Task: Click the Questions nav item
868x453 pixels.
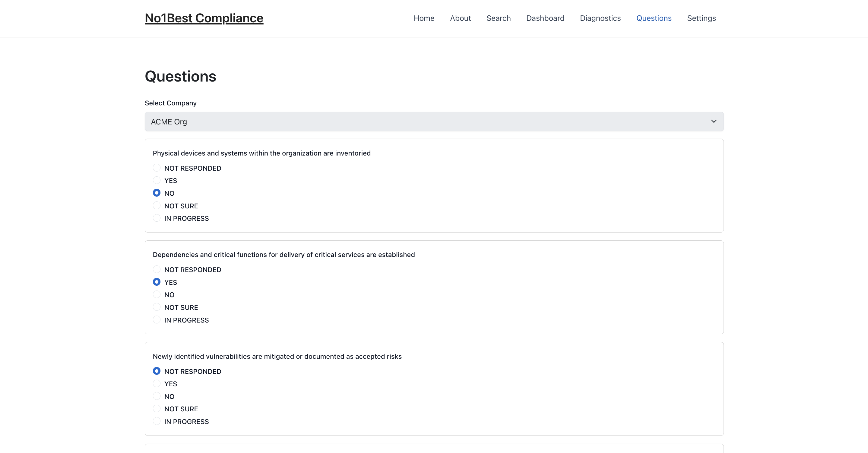Action: pos(654,18)
